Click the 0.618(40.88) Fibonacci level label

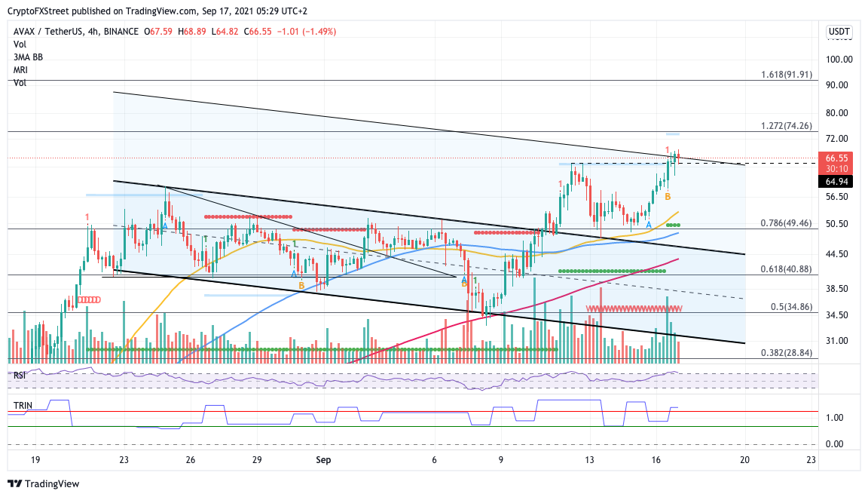pyautogui.click(x=786, y=269)
